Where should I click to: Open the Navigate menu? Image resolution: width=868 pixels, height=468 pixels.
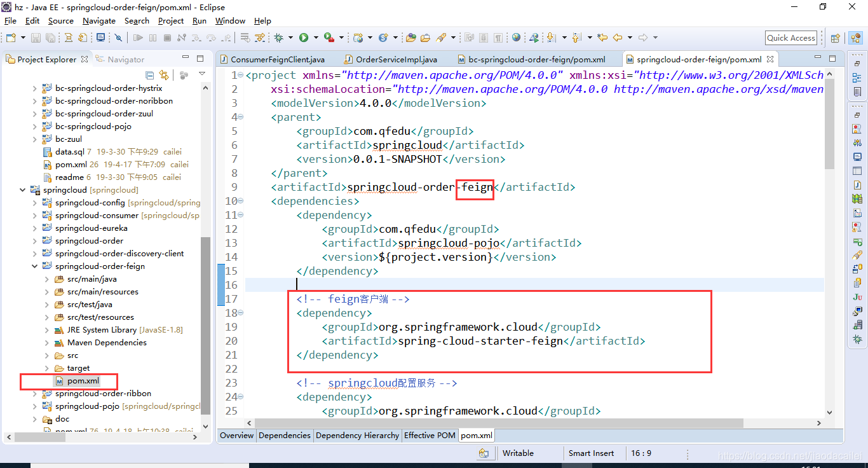click(99, 20)
